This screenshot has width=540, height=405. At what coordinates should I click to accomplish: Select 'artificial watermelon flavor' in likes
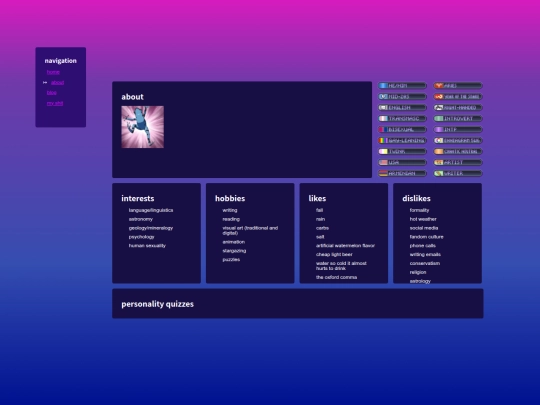coord(345,246)
